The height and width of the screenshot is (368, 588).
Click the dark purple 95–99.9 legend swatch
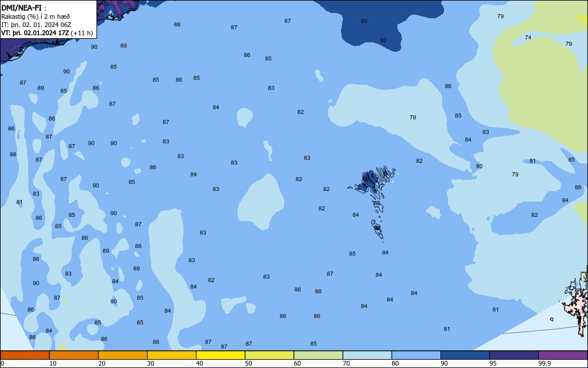tap(514, 355)
